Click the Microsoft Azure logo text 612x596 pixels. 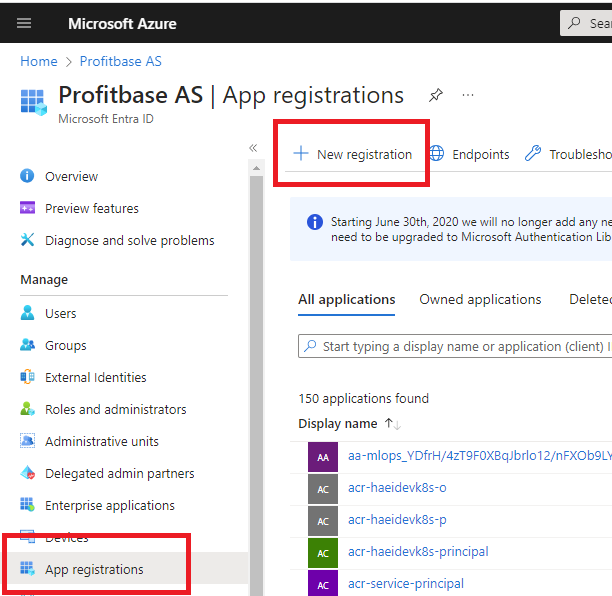click(x=122, y=24)
